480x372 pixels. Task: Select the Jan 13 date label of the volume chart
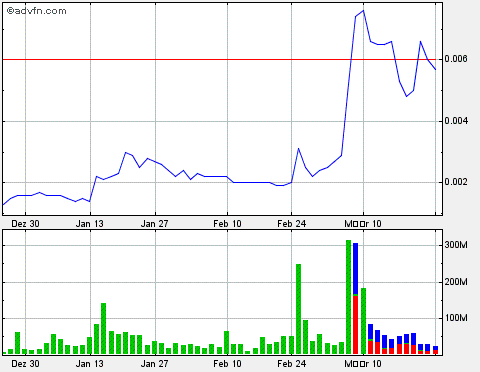coord(90,364)
